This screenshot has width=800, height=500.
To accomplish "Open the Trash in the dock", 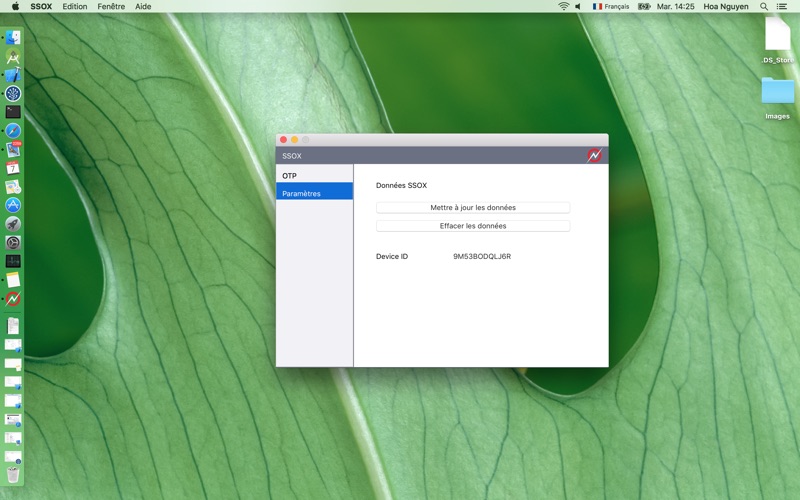I will pos(13,474).
